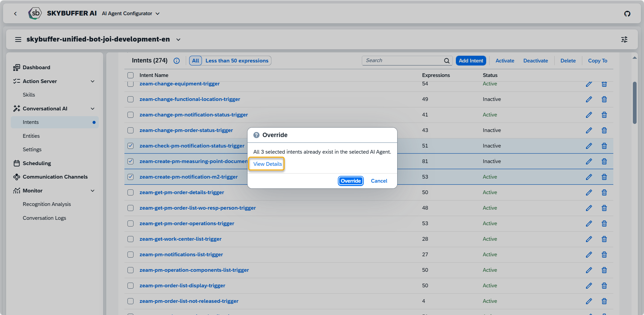Screen dimensions: 644x315
Task: Check the zeam-get-pm-order-details-trigger checkbox
Action: coord(130,192)
